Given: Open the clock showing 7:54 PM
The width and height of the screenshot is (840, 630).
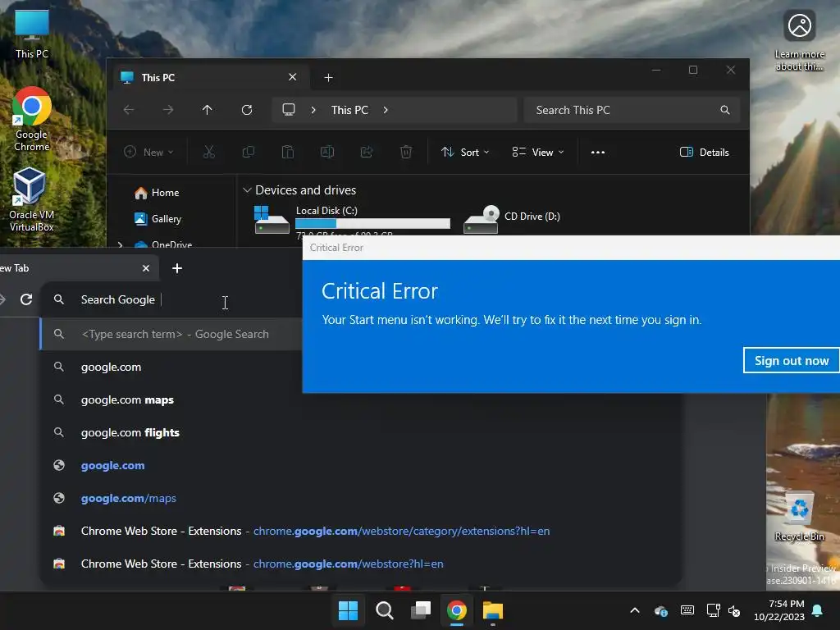Looking at the screenshot, I should 779,610.
